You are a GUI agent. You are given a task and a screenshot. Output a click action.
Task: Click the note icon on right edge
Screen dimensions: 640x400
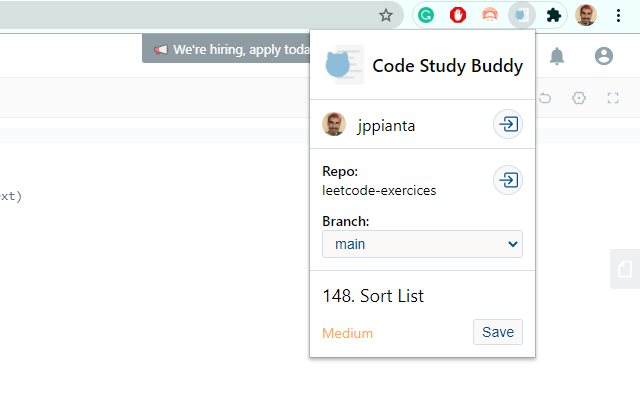click(625, 269)
